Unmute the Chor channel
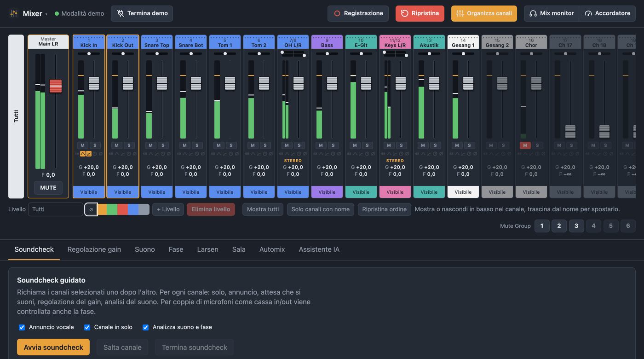 [525, 145]
